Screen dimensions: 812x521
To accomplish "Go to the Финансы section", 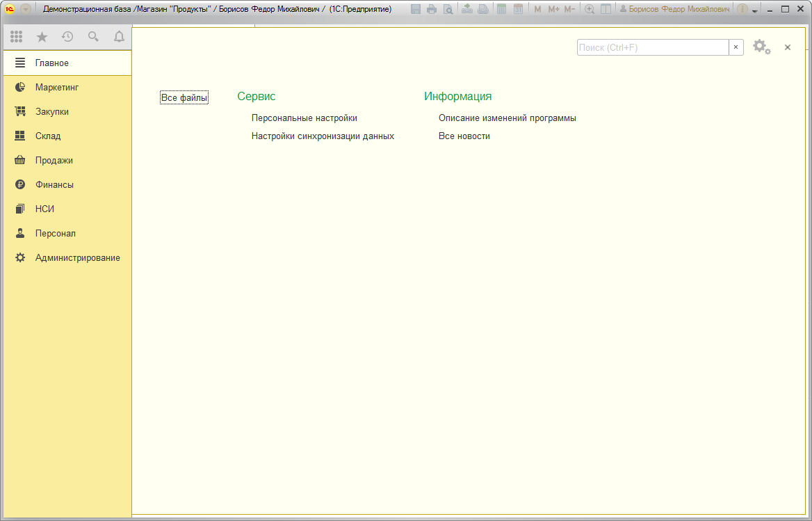I will pyautogui.click(x=67, y=184).
